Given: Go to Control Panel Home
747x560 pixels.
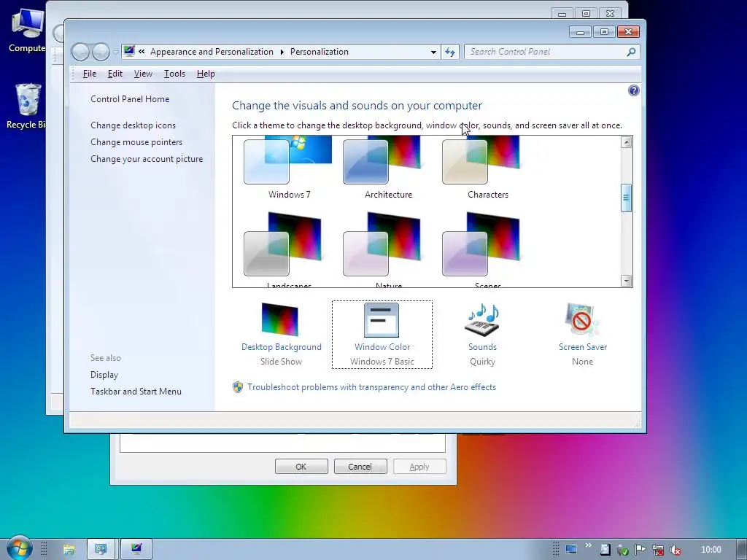Looking at the screenshot, I should (x=130, y=99).
